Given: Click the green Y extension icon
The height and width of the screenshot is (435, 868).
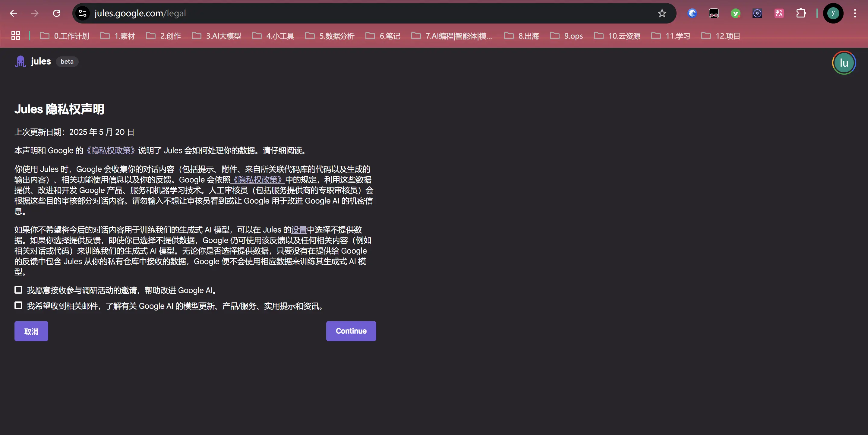Looking at the screenshot, I should pos(735,13).
